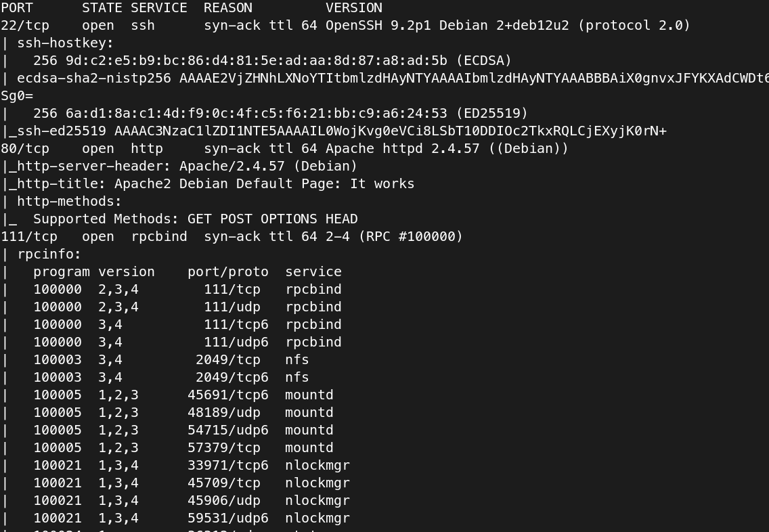Click the 45691/tcp6 mountd row

coord(183,395)
